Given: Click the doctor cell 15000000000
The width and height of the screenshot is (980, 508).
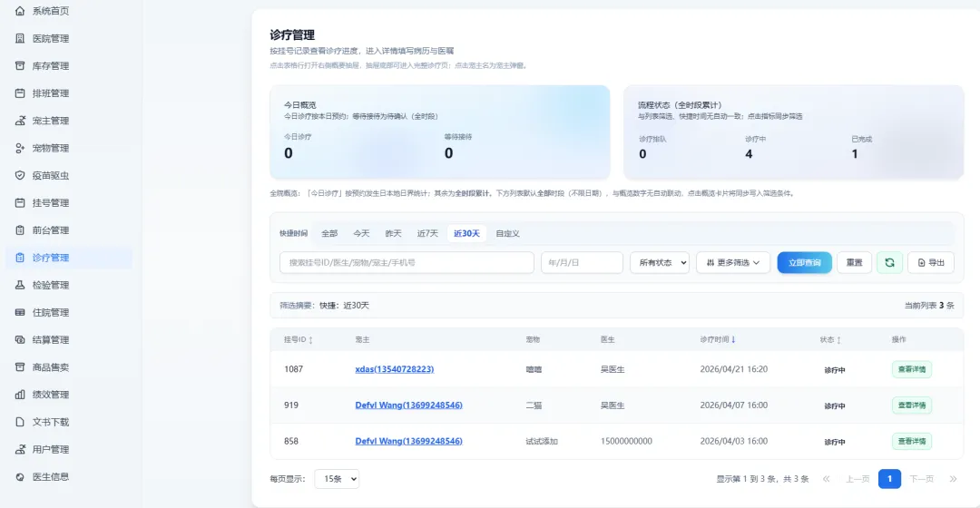Looking at the screenshot, I should coord(626,441).
